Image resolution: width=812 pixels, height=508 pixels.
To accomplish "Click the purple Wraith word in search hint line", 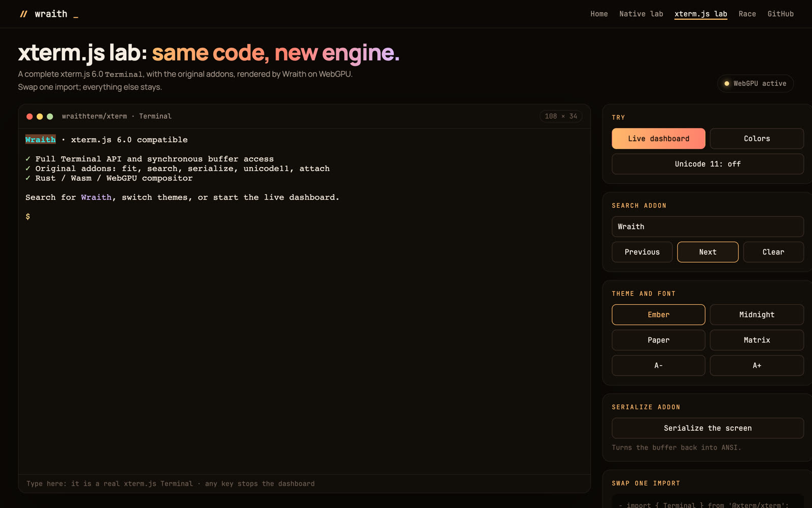I will tap(96, 198).
